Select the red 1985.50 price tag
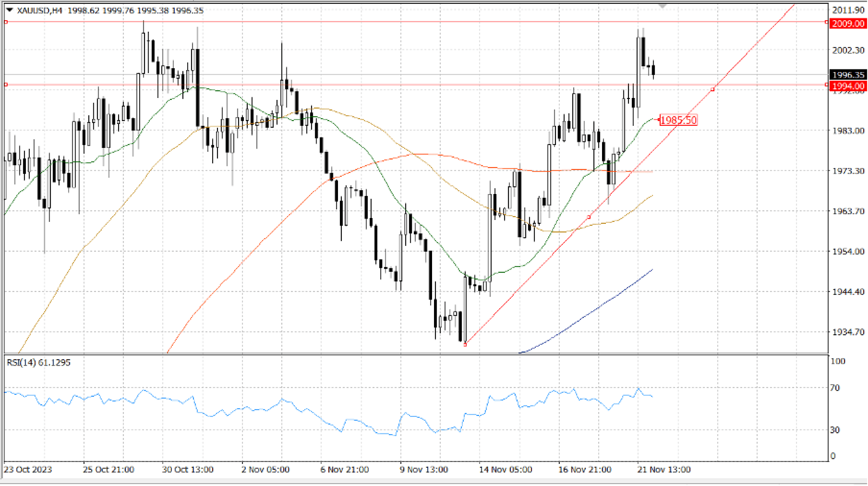 (678, 120)
